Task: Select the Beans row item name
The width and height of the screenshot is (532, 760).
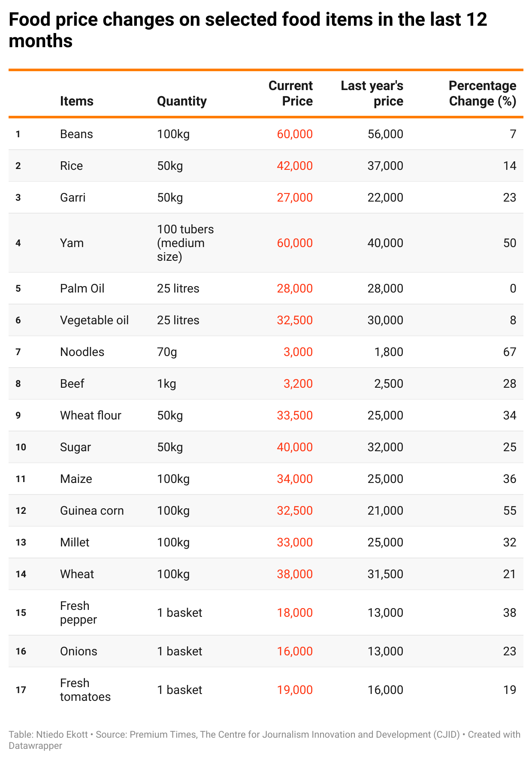Action: coord(76,134)
